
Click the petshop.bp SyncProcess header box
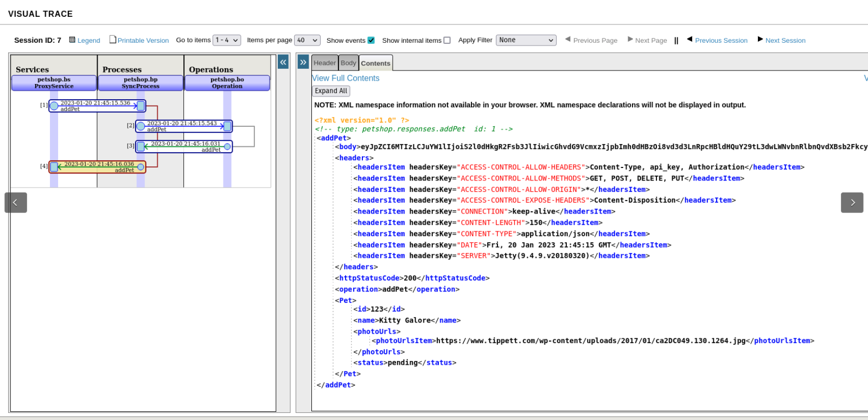[x=141, y=83]
